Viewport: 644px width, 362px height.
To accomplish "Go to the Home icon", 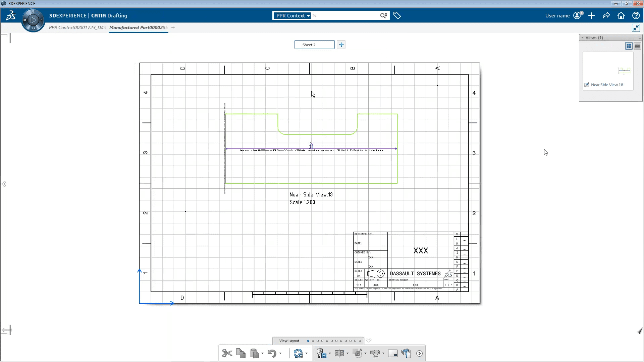I will pos(621,16).
